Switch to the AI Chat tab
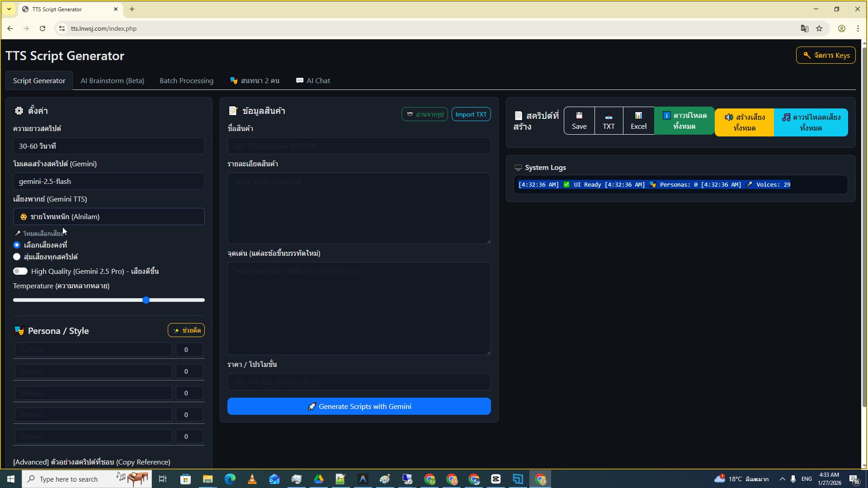The width and height of the screenshot is (868, 488). 313,80
